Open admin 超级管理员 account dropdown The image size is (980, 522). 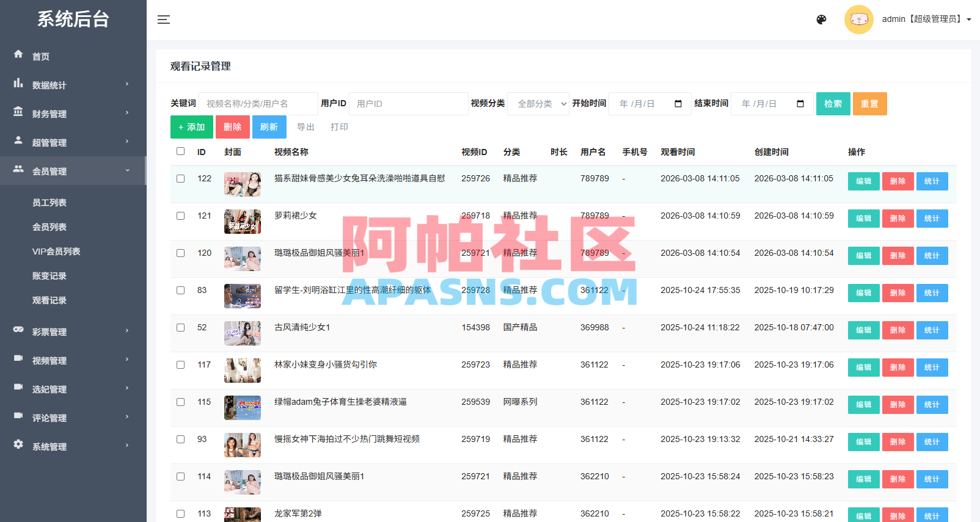tap(926, 20)
